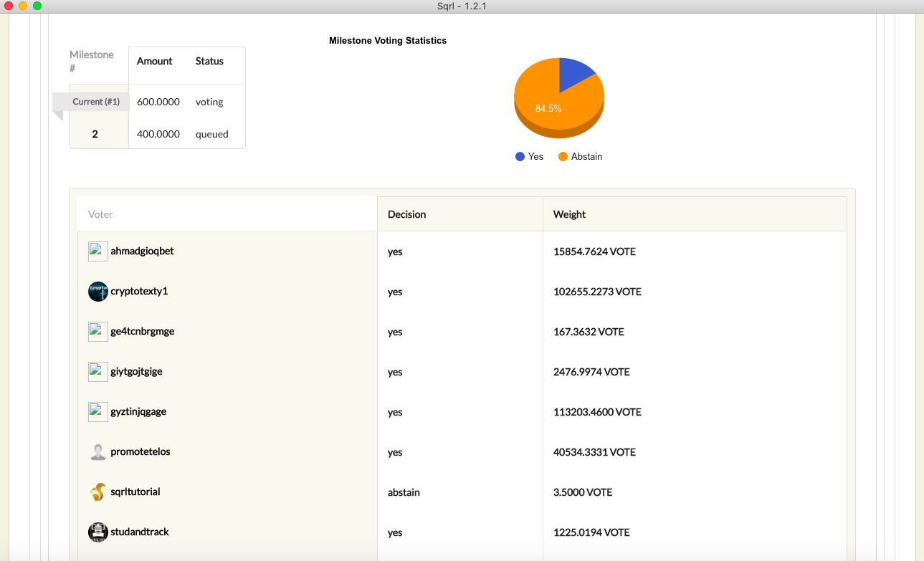
Task: Click weight 2476.9974 VOTE
Action: [x=591, y=372]
